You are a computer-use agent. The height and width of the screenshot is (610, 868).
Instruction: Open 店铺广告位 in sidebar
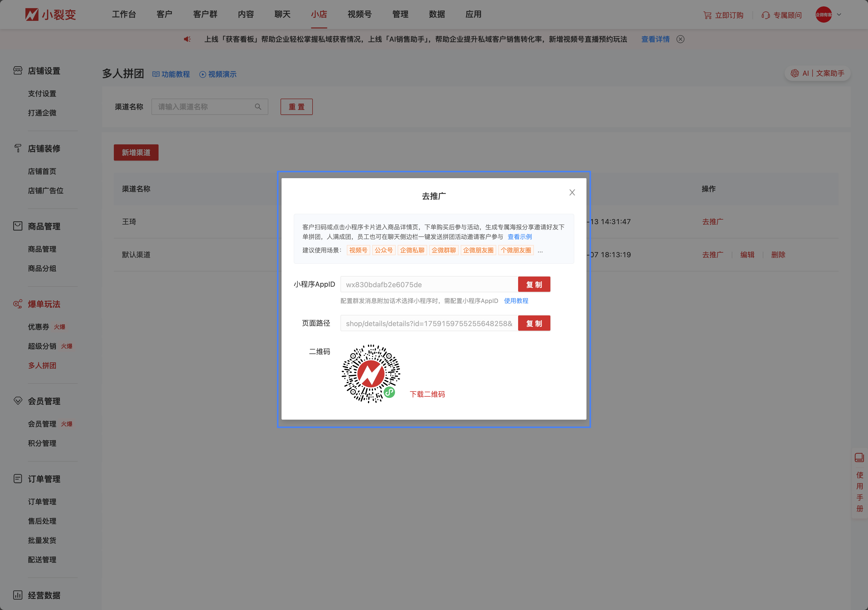click(x=45, y=191)
